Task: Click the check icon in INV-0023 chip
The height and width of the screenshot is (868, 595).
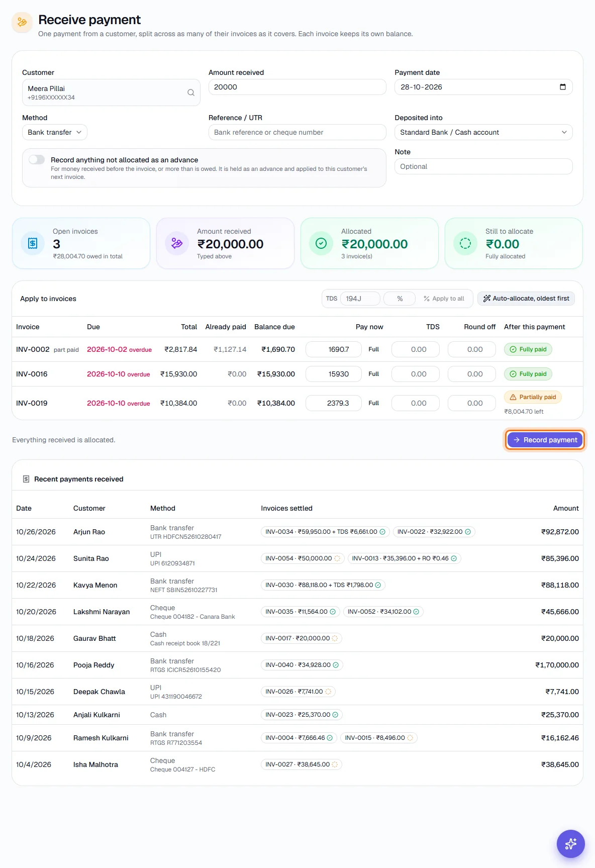Action: pyautogui.click(x=335, y=715)
